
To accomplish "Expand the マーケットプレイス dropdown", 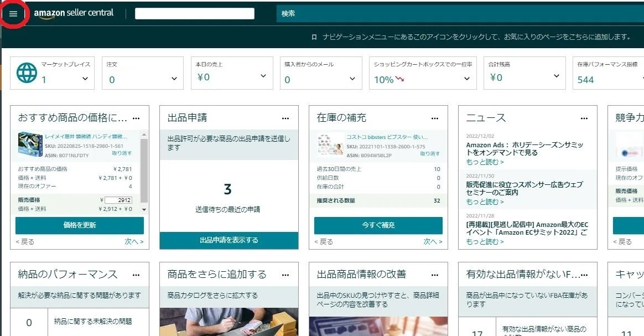I will pyautogui.click(x=85, y=79).
